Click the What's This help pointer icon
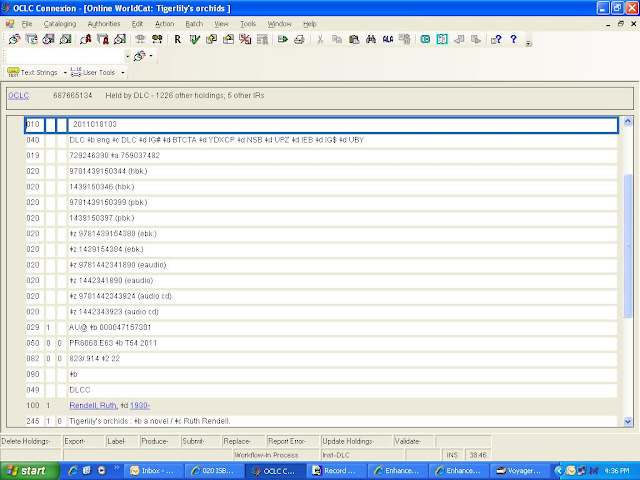Viewport: 640px width, 480px height. point(496,39)
